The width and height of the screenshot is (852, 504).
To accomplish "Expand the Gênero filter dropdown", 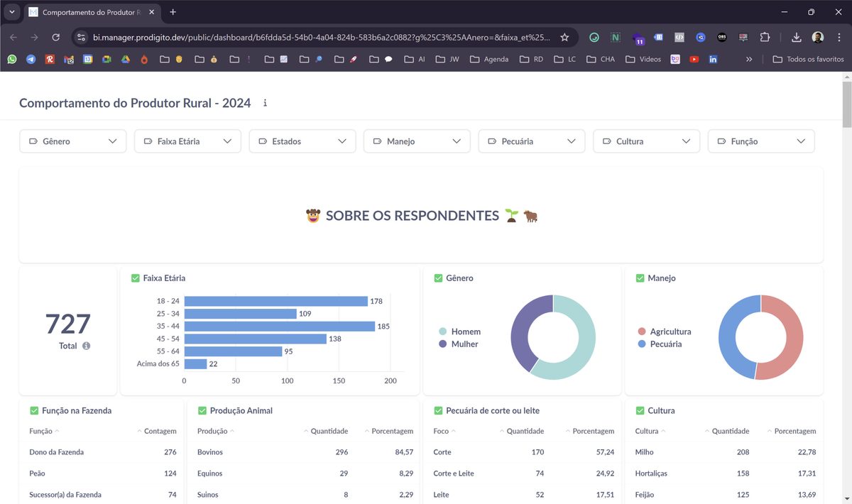I will coord(73,141).
